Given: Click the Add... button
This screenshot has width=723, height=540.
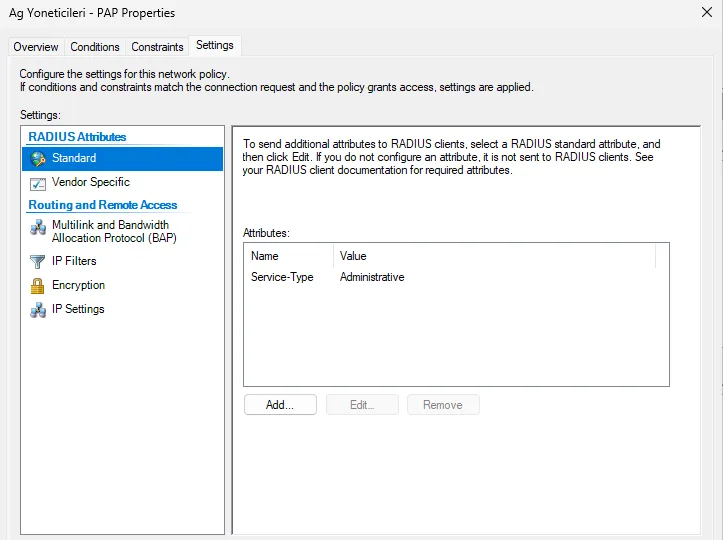Looking at the screenshot, I should [280, 405].
